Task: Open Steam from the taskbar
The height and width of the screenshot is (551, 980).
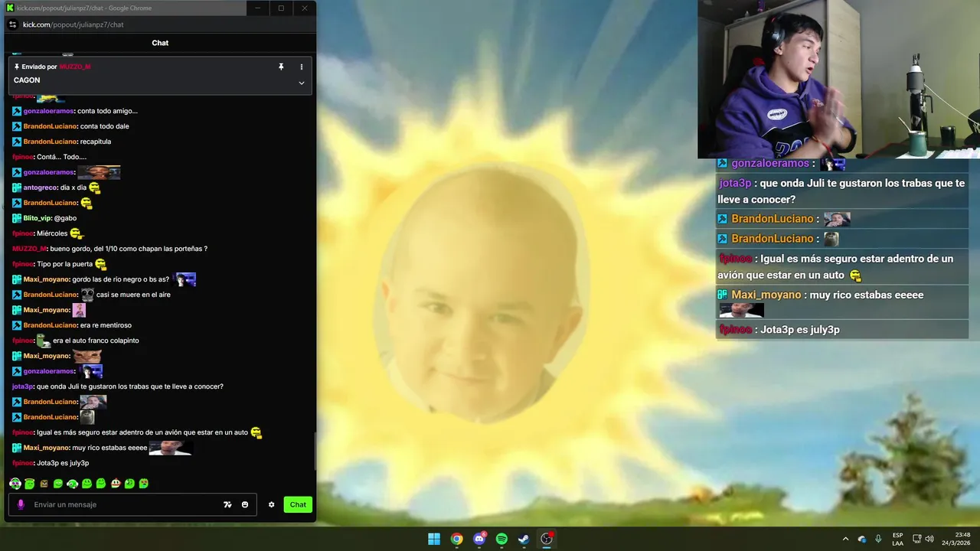Action: click(524, 539)
